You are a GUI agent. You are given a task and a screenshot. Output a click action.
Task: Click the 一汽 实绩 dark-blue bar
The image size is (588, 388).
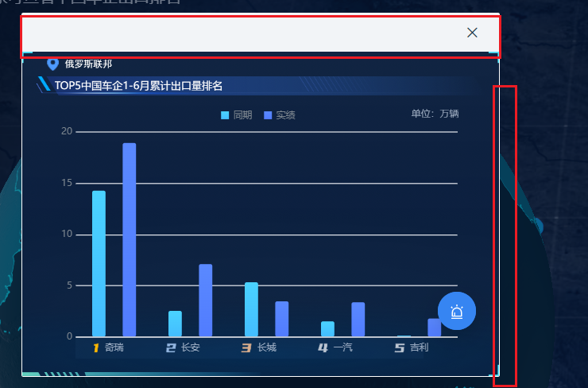(358, 320)
